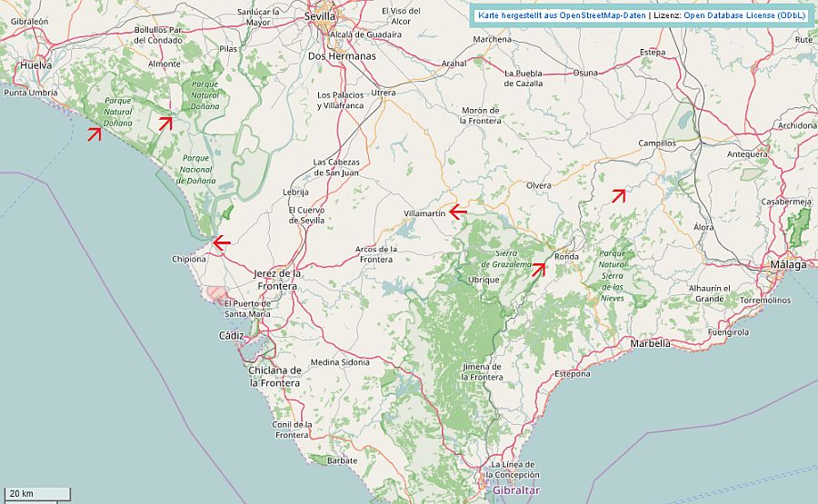818x504 pixels.
Task: Click the Gibraltar label
Action: pos(516,490)
